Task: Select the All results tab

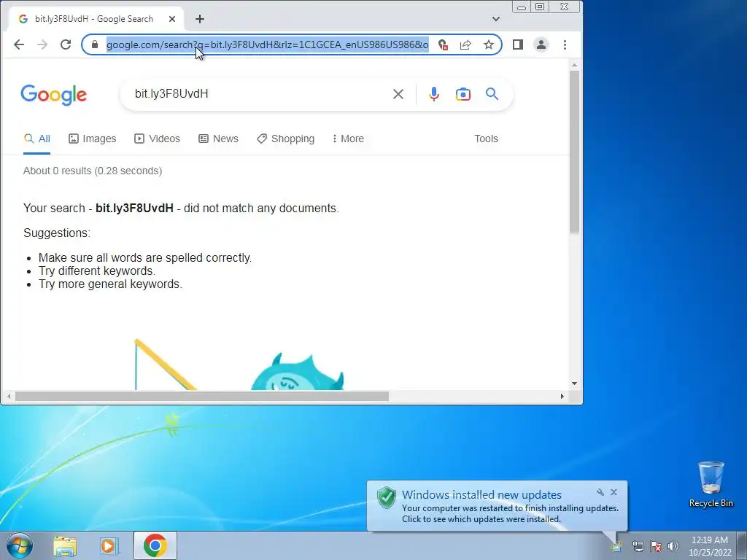Action: 36,139
